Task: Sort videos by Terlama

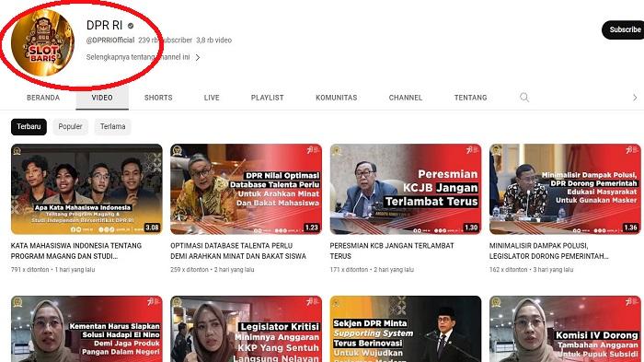Action: (112, 127)
